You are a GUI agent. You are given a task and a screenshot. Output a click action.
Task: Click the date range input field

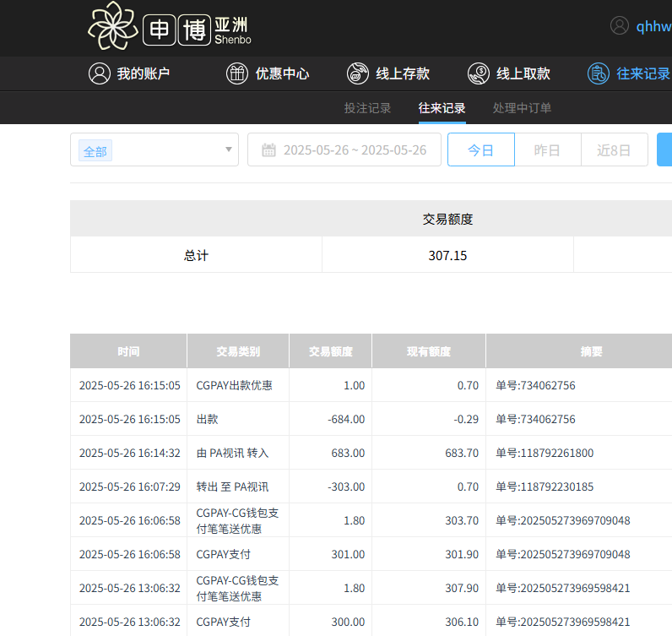(x=355, y=150)
